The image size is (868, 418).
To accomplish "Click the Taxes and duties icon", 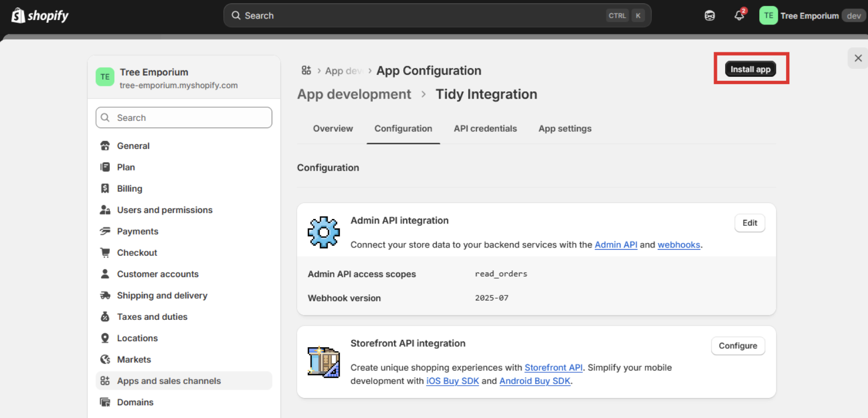I will click(105, 317).
